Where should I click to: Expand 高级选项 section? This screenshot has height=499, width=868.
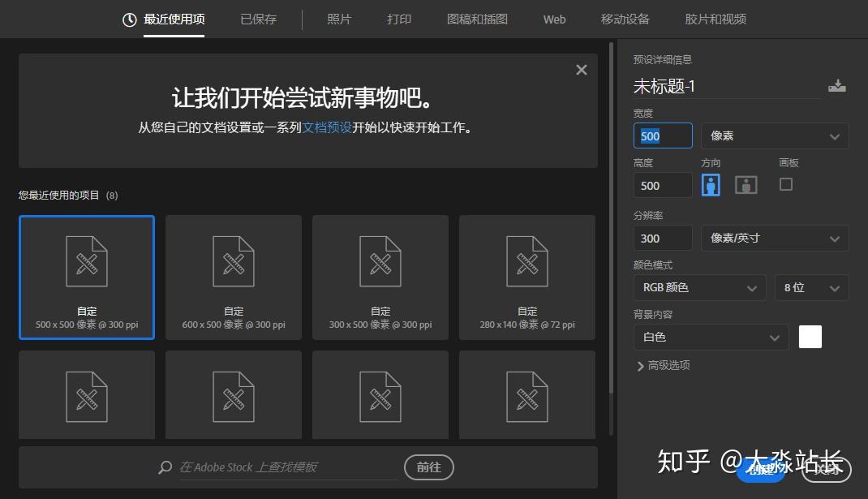(x=664, y=365)
